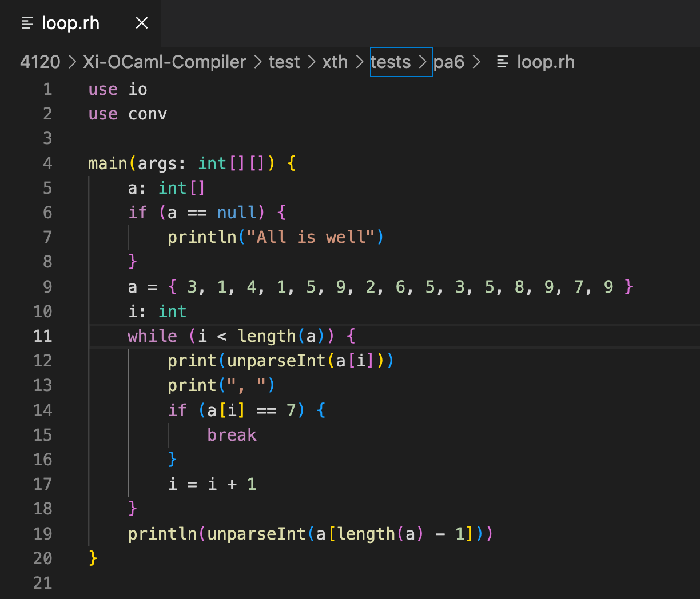This screenshot has height=599, width=700.
Task: Click line number 1 in gutter
Action: 47,89
